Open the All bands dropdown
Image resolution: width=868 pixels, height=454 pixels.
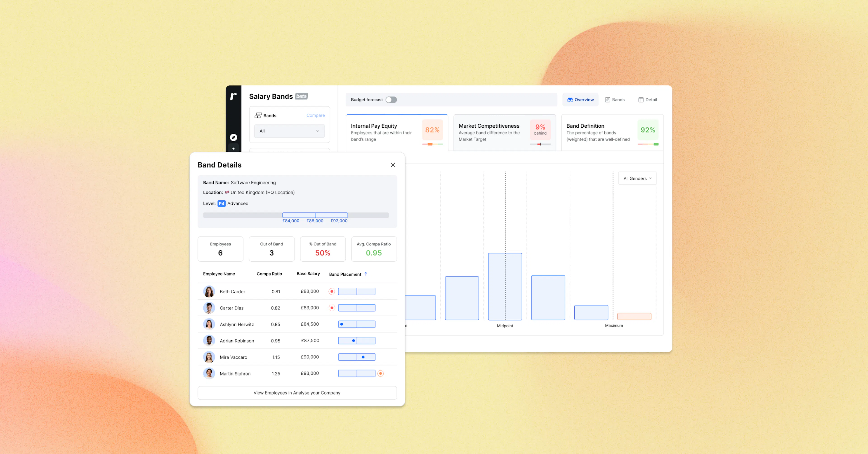(x=289, y=131)
